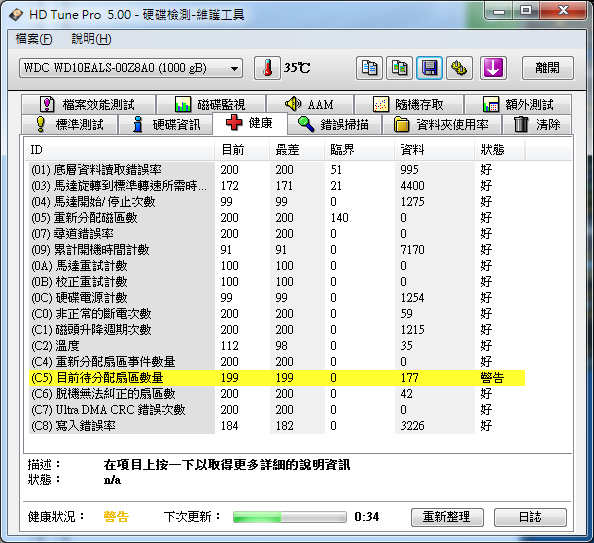Switch to the 額外測試 tab
This screenshot has height=543, width=594.
pos(518,104)
